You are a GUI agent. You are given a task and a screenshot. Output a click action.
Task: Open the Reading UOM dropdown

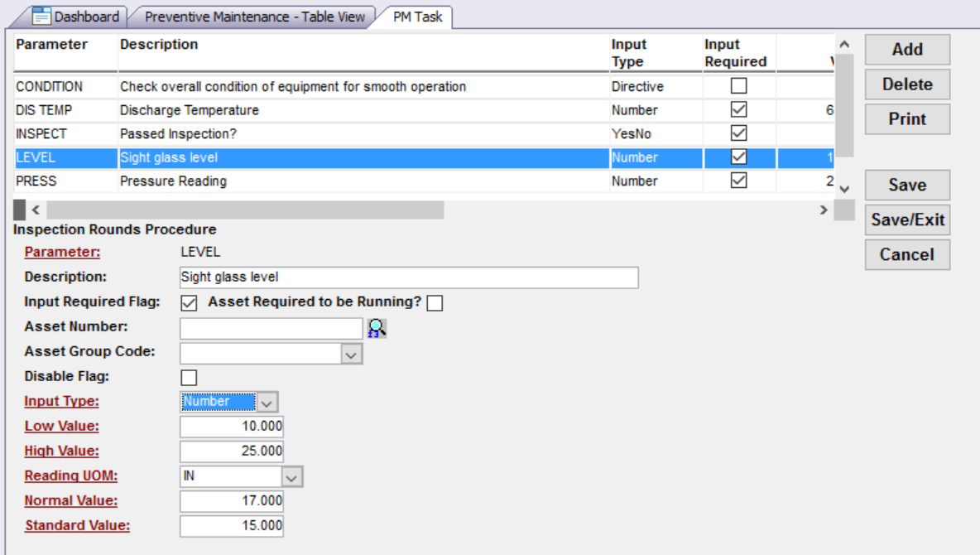(291, 477)
